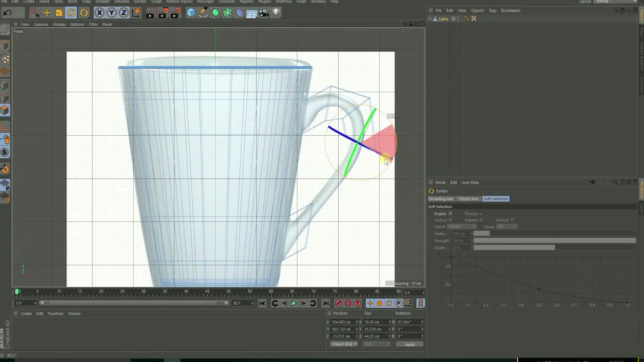Open the Object (Rel) dropdown
644x362 pixels.
point(344,344)
